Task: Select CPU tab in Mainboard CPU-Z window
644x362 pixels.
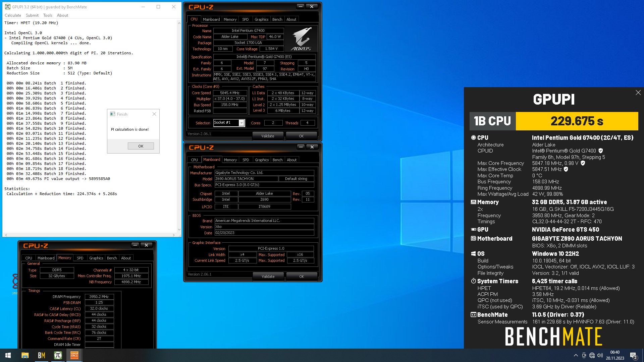Action: [195, 160]
